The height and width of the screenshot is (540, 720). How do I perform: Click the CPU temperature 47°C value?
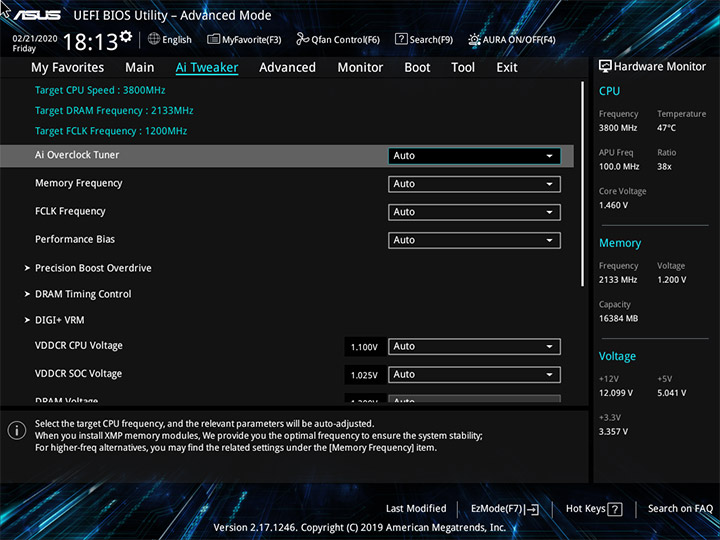[x=666, y=128]
